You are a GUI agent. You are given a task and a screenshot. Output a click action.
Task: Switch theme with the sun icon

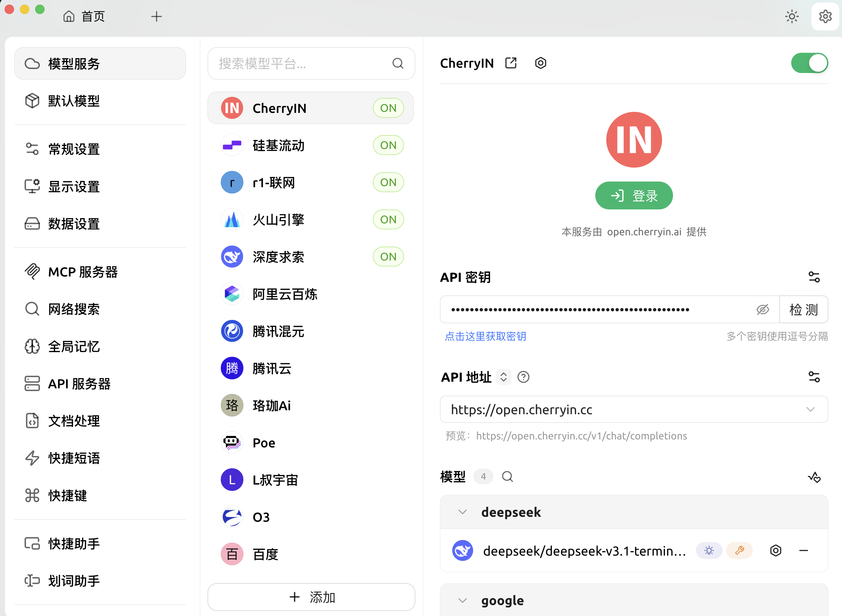click(792, 16)
